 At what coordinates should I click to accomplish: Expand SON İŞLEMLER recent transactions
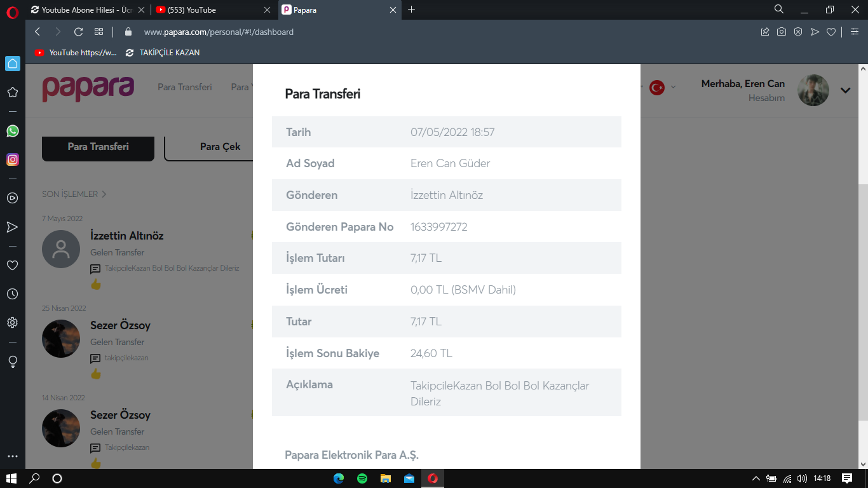74,194
